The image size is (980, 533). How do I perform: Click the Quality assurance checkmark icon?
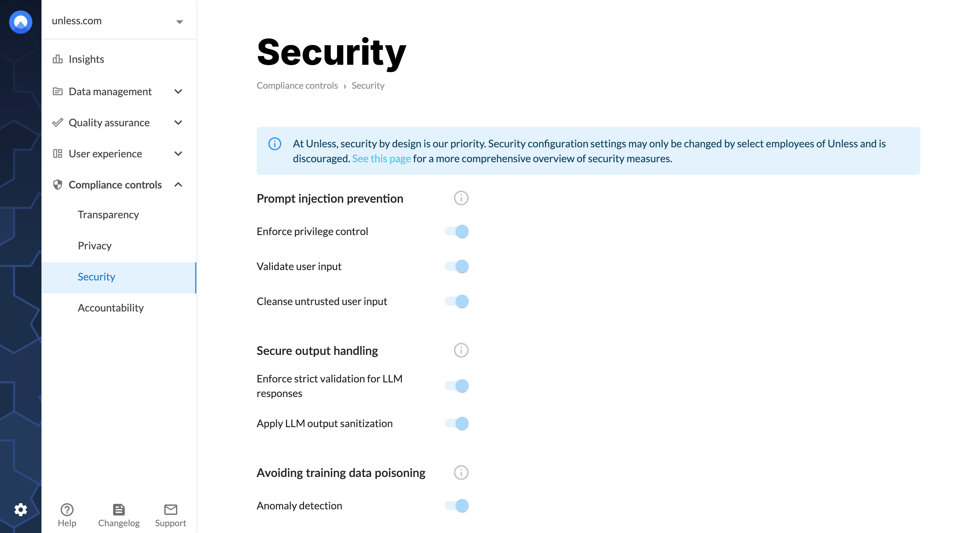(x=58, y=123)
